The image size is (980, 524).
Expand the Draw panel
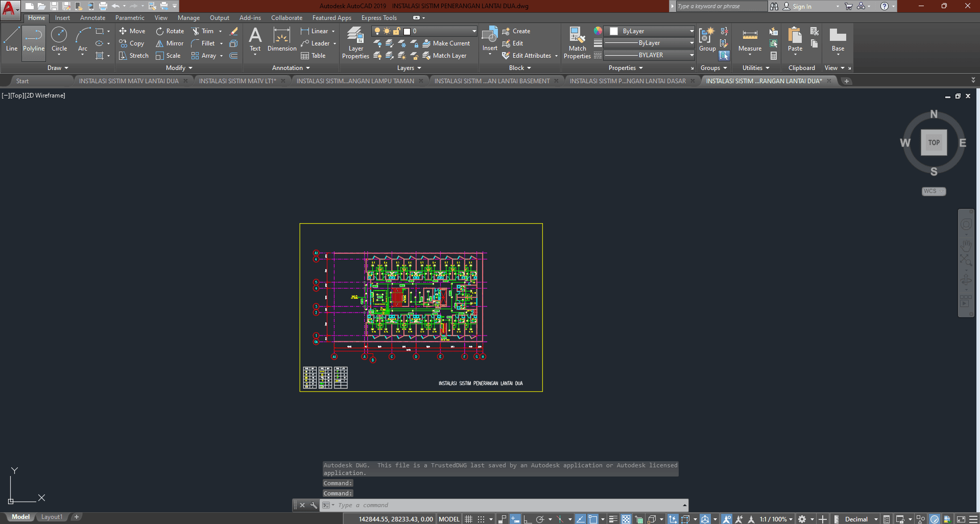(58, 68)
